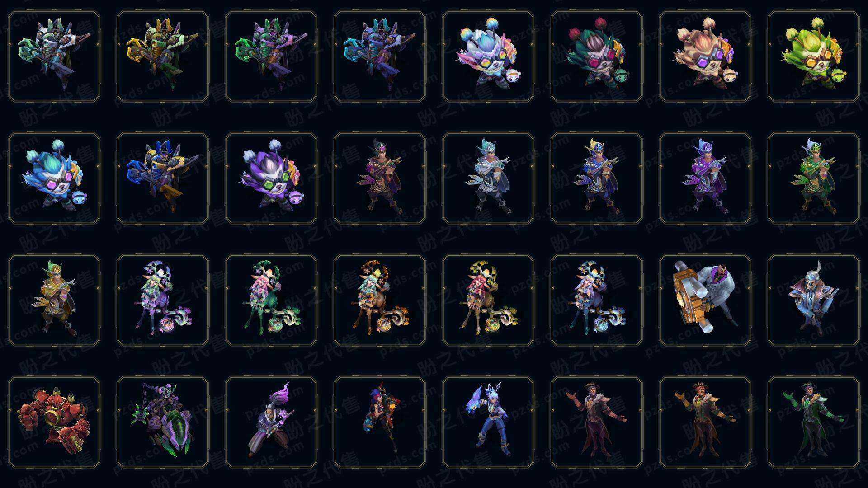Choose the gunner with pink hair and rifle

(x=380, y=422)
